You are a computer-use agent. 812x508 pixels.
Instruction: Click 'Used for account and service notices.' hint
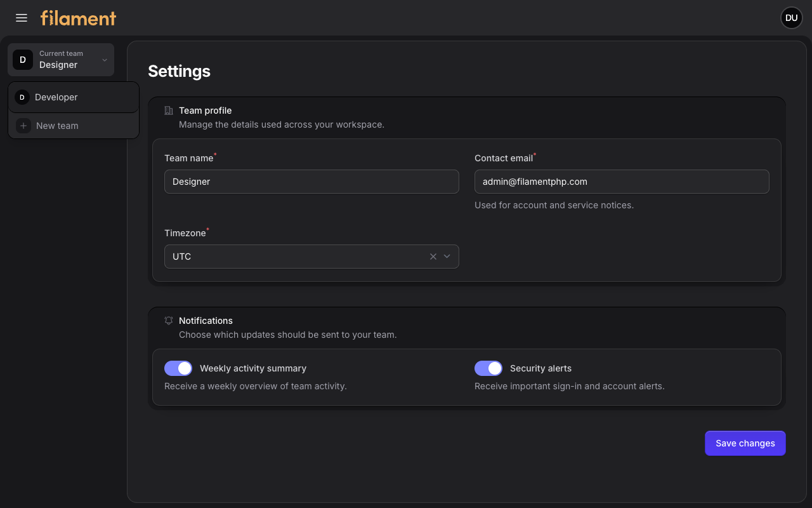(x=554, y=205)
